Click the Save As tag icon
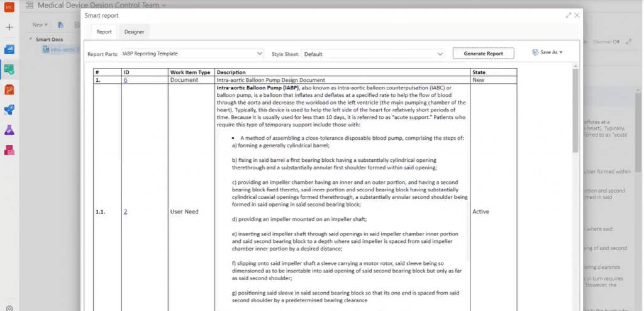This screenshot has width=644, height=311. point(535,53)
